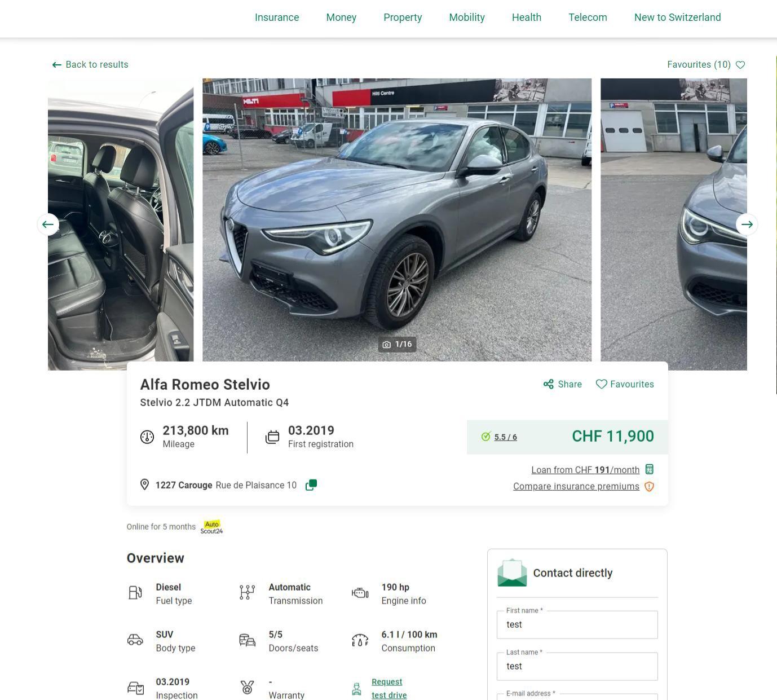Viewport: 777px width, 700px height.
Task: Open Favourites (10) list in header
Action: point(706,65)
